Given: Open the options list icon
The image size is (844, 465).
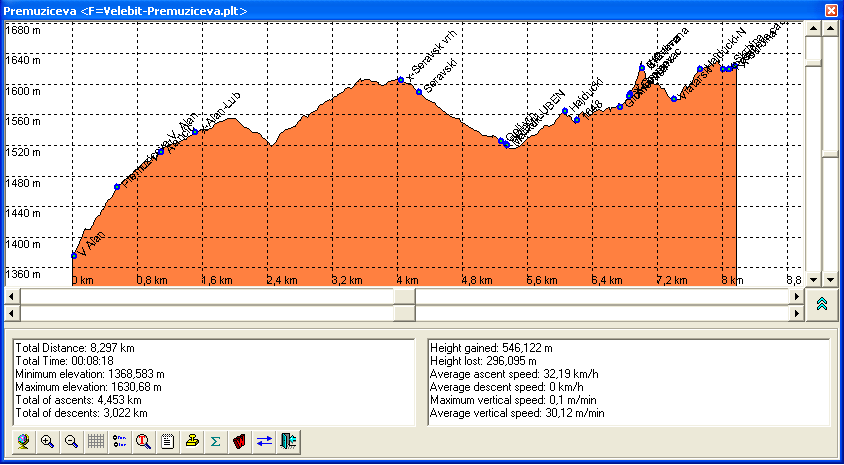Looking at the screenshot, I should pos(119,441).
